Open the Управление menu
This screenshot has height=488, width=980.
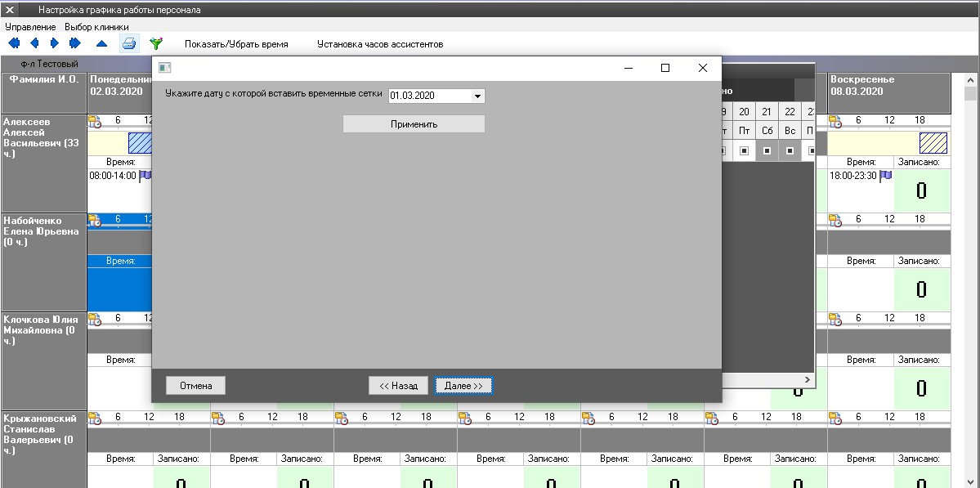point(30,27)
